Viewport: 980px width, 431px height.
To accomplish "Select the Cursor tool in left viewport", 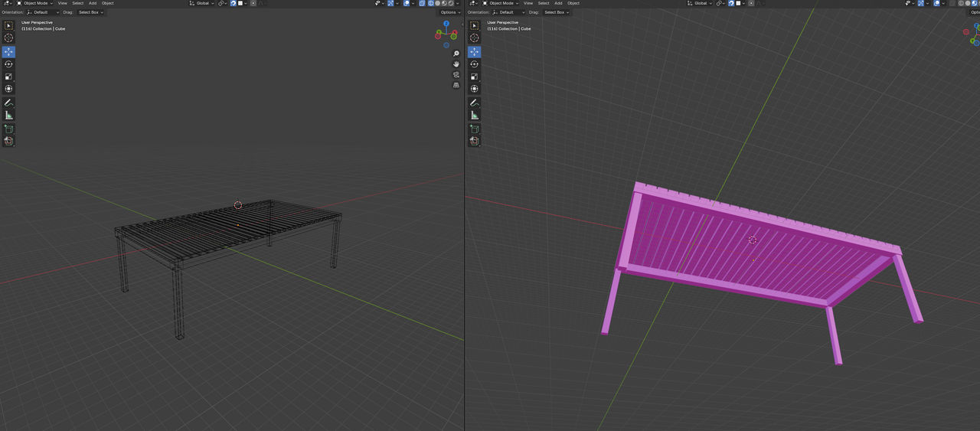I will coord(8,38).
